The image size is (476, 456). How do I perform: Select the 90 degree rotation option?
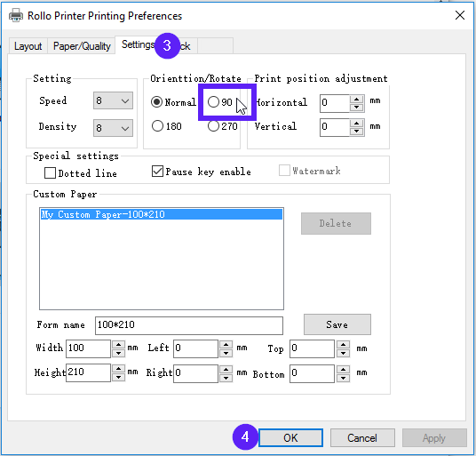pyautogui.click(x=220, y=102)
